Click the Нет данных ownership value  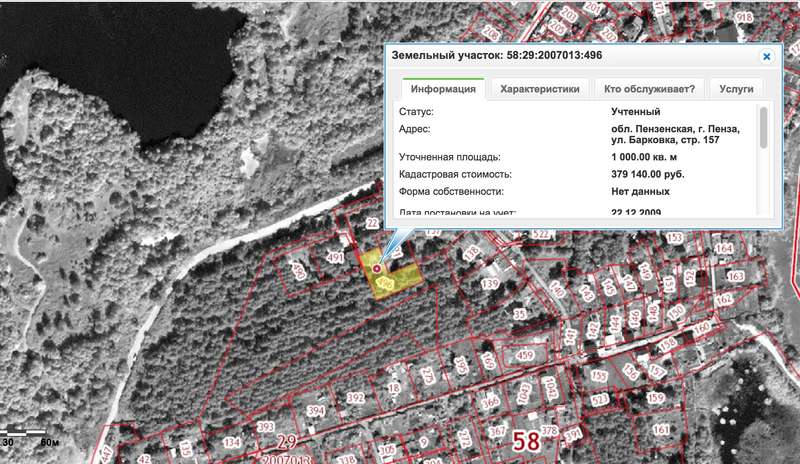[640, 191]
